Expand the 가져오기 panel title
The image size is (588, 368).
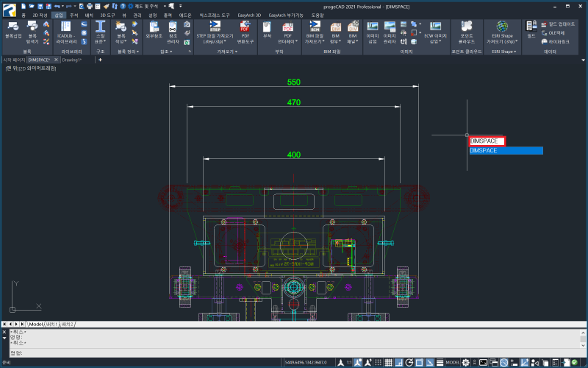click(x=227, y=52)
